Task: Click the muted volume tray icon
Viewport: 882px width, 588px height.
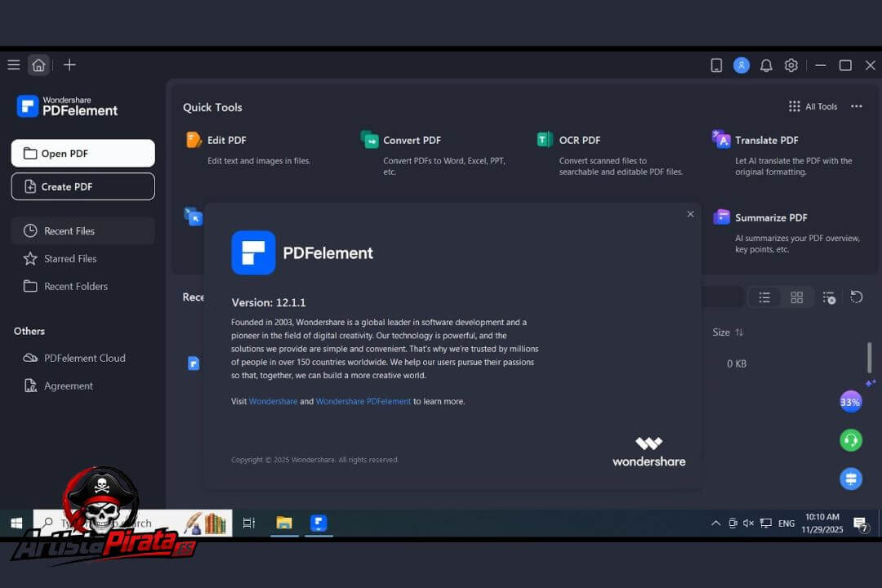Action: [x=748, y=523]
